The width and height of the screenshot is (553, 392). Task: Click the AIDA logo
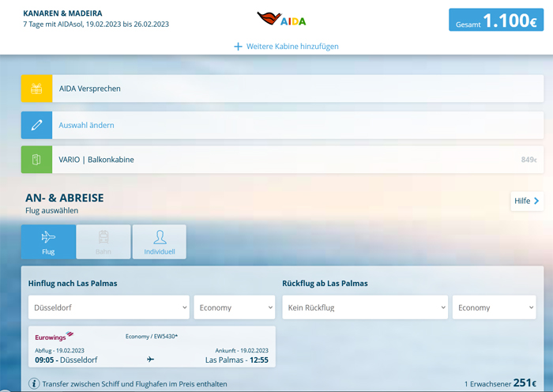tap(281, 19)
